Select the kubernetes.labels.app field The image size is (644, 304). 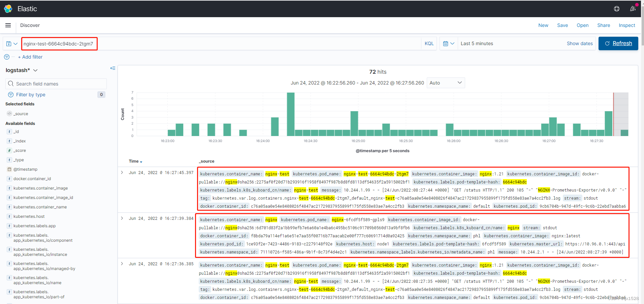pos(34,226)
